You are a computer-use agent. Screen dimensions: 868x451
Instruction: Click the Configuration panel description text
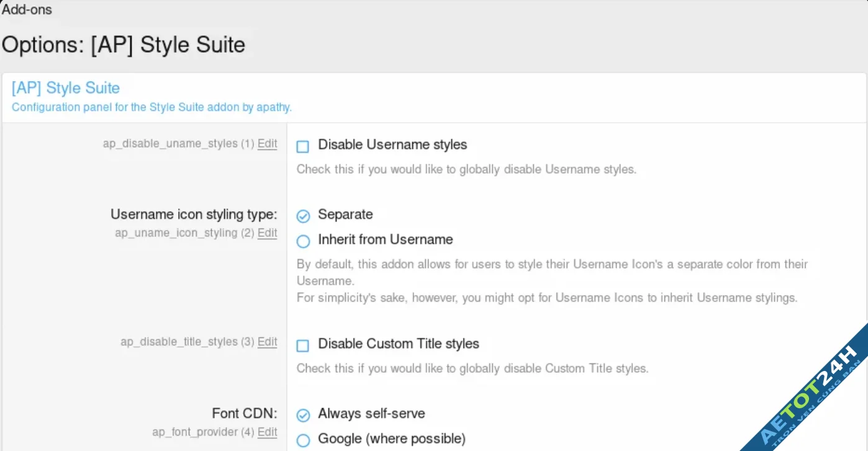[151, 107]
